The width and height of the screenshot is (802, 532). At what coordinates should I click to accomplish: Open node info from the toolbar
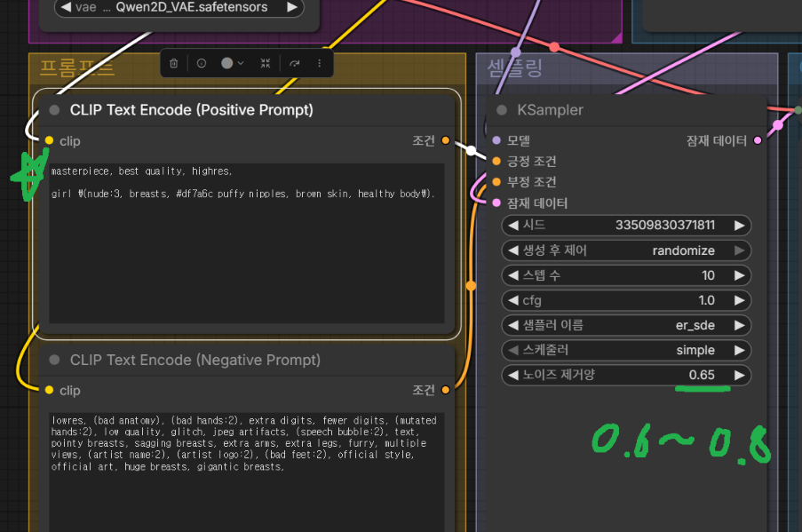tap(202, 63)
